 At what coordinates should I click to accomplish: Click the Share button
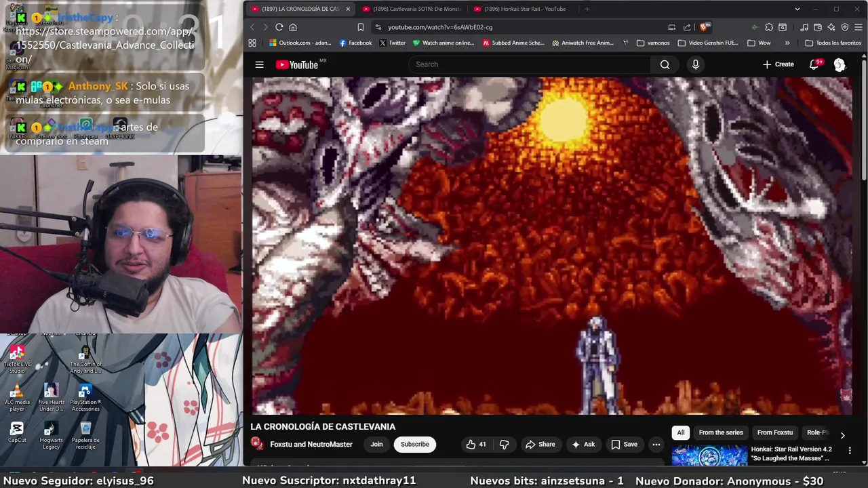point(540,445)
